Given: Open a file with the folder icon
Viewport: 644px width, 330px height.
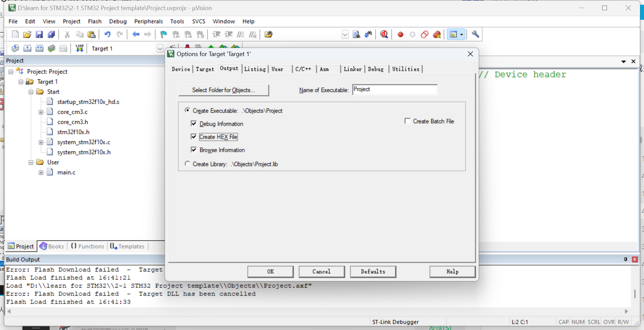Looking at the screenshot, I should pos(27,34).
